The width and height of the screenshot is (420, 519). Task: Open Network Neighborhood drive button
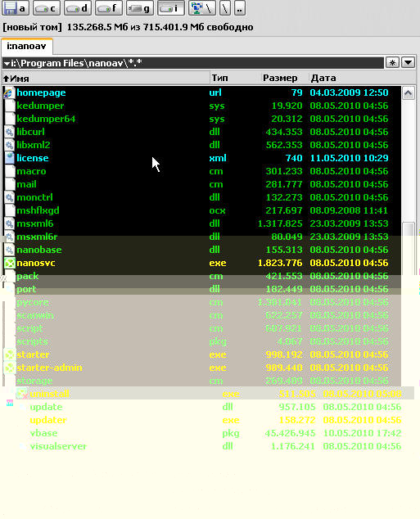click(202, 8)
